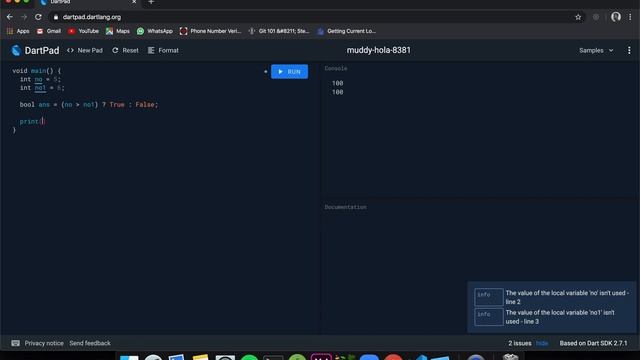Screen dimensions: 640x360
Task: Open the YouTube bookmark
Action: (x=83, y=31)
